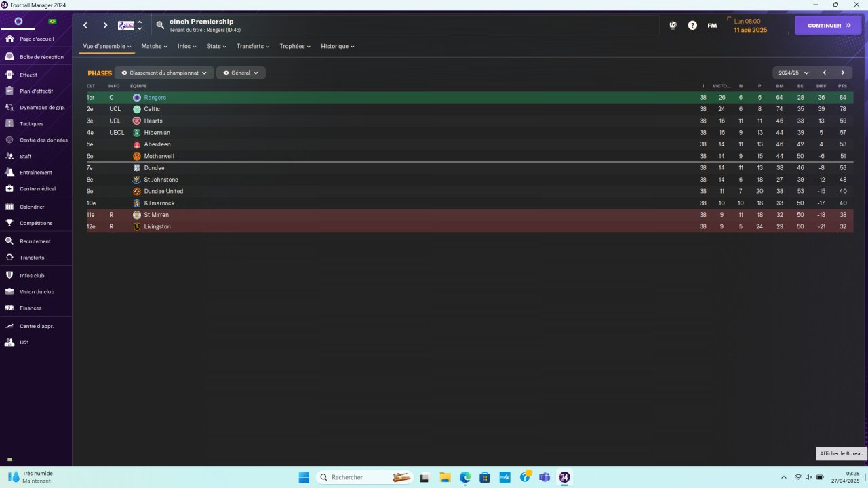This screenshot has height=488, width=868.
Task: Click the Rechercher taskbar search box
Action: point(365,477)
